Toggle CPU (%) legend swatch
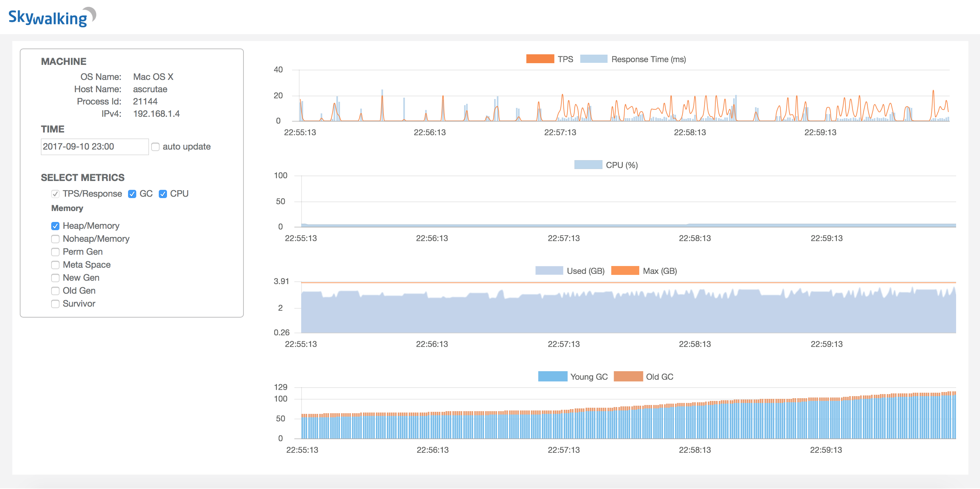This screenshot has width=980, height=489. click(588, 165)
